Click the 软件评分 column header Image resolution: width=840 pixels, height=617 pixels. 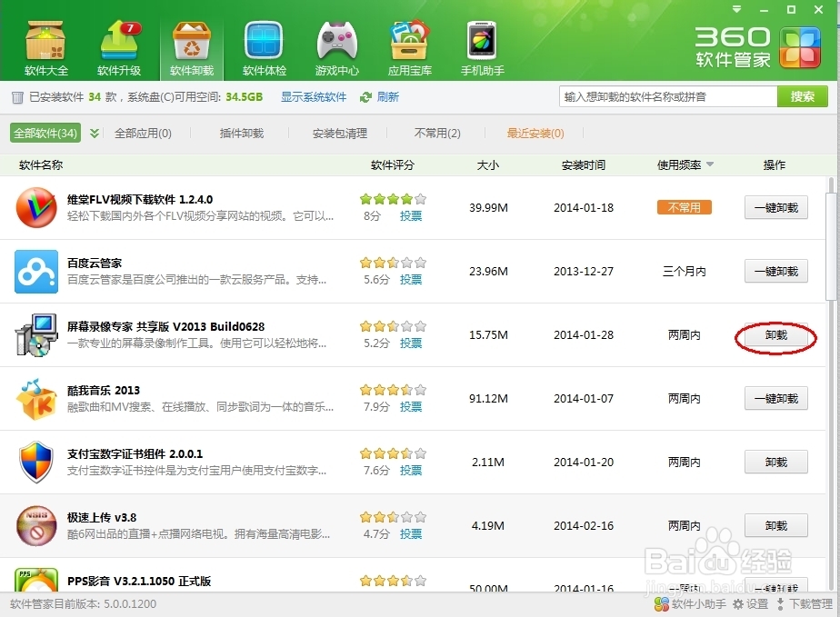393,165
